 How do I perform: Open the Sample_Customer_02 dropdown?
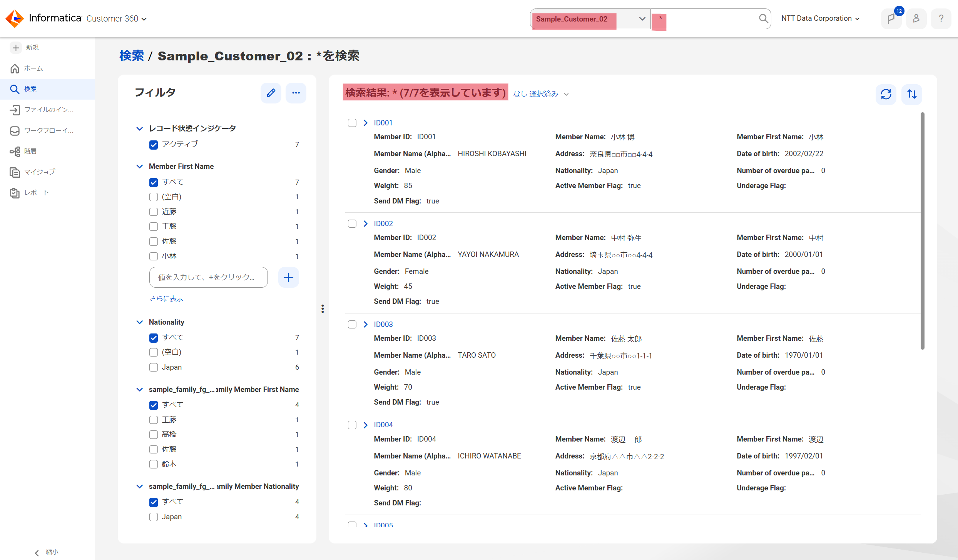pos(641,18)
